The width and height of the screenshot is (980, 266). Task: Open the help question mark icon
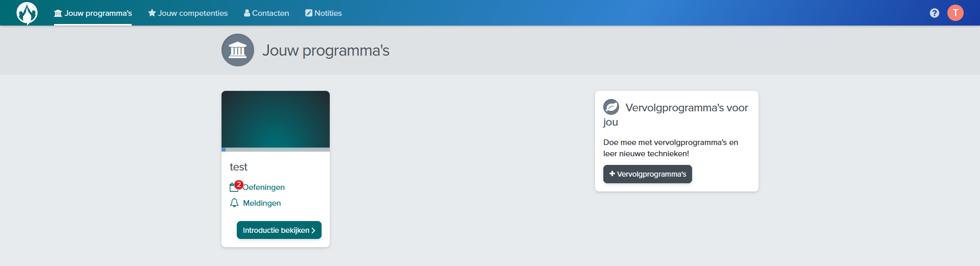tap(934, 13)
